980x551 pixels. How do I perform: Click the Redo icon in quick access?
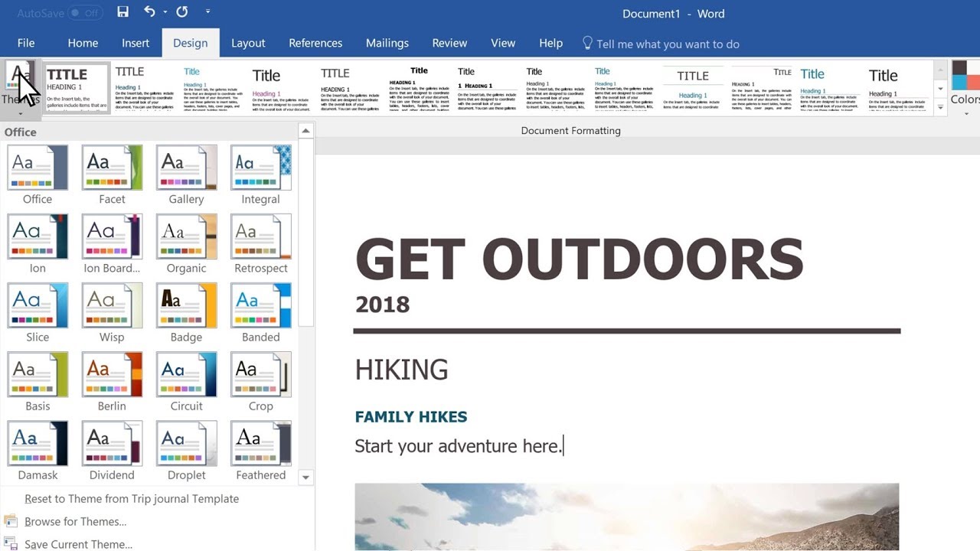[x=181, y=12]
